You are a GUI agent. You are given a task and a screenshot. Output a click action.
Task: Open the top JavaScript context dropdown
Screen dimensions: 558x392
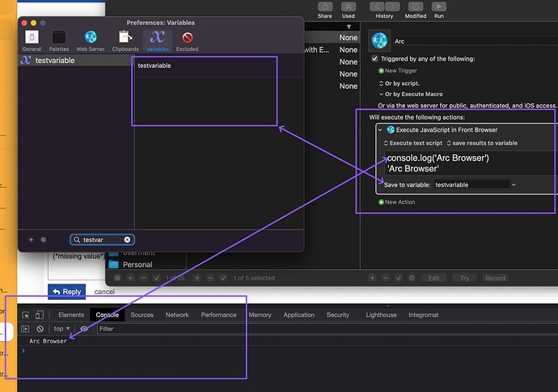pyautogui.click(x=61, y=329)
